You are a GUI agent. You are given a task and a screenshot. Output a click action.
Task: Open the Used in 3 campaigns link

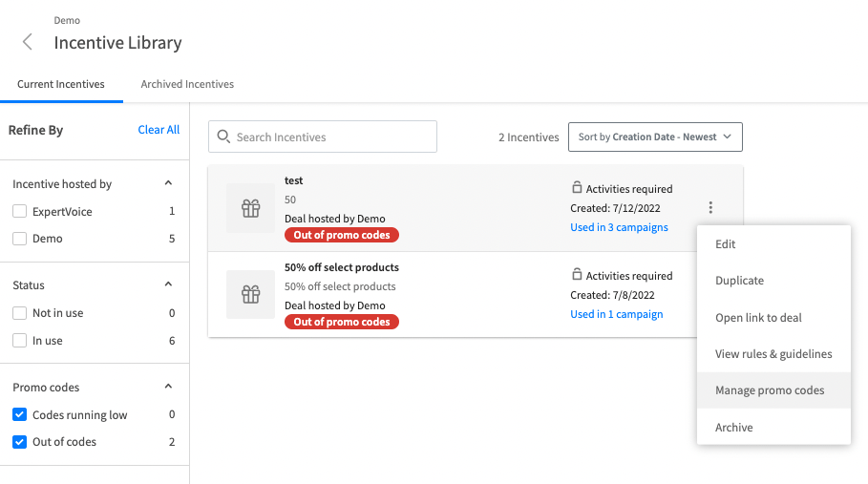click(x=619, y=227)
